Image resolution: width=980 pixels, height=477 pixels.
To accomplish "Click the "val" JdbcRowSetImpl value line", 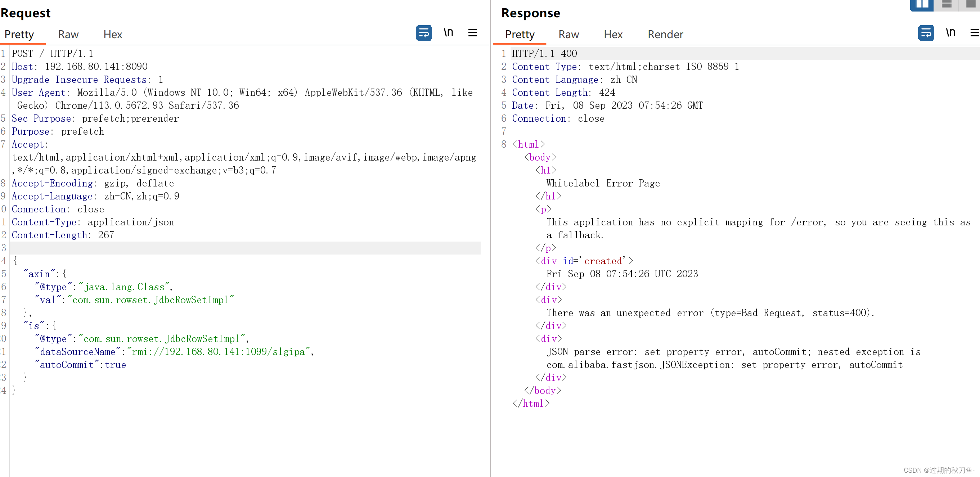I will click(x=134, y=300).
